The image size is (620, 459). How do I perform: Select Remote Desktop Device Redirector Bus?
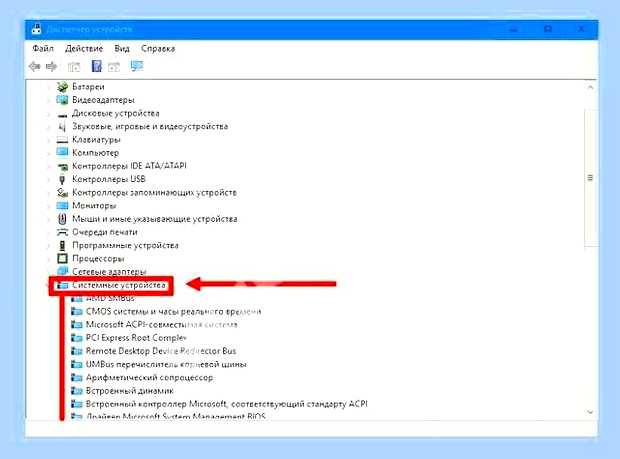[161, 351]
